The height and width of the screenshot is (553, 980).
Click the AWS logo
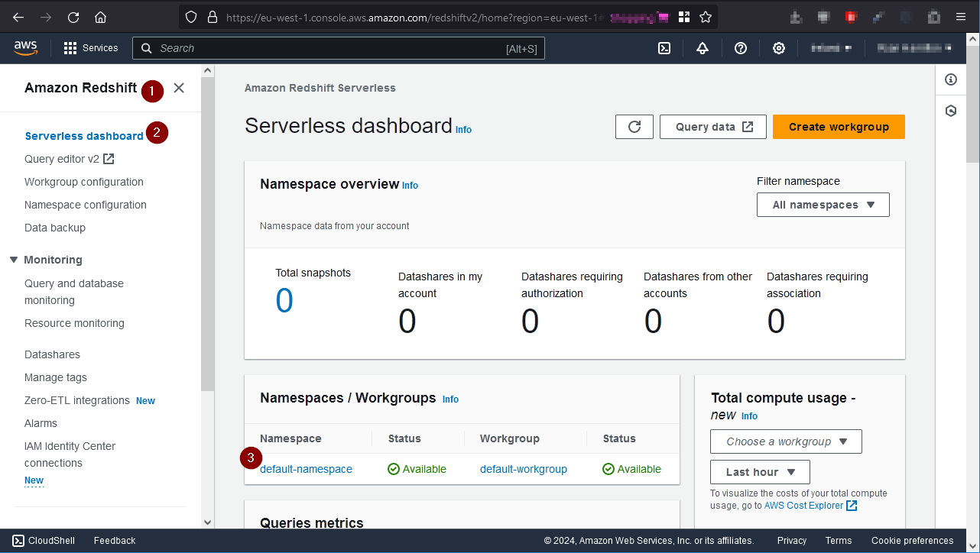point(25,48)
